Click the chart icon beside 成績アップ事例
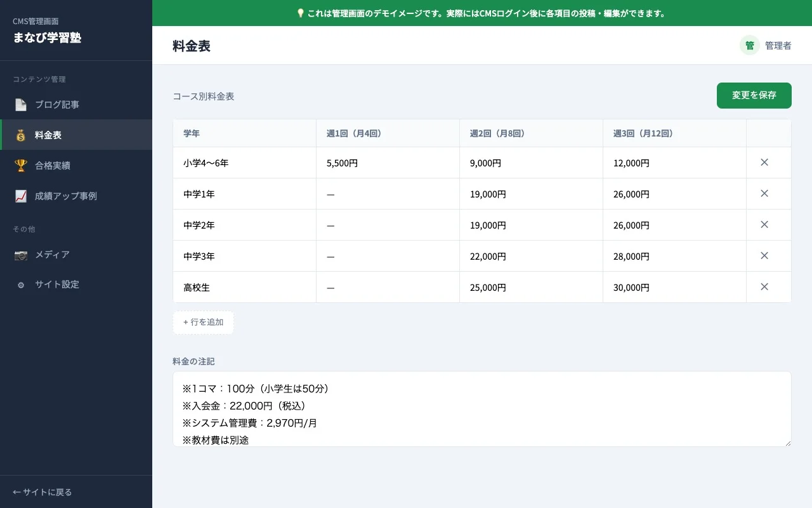The image size is (812, 508). point(20,196)
